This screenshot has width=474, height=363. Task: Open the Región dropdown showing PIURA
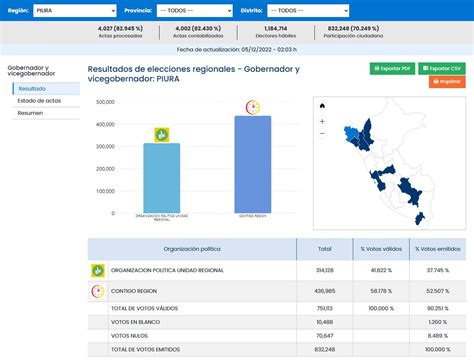click(75, 11)
